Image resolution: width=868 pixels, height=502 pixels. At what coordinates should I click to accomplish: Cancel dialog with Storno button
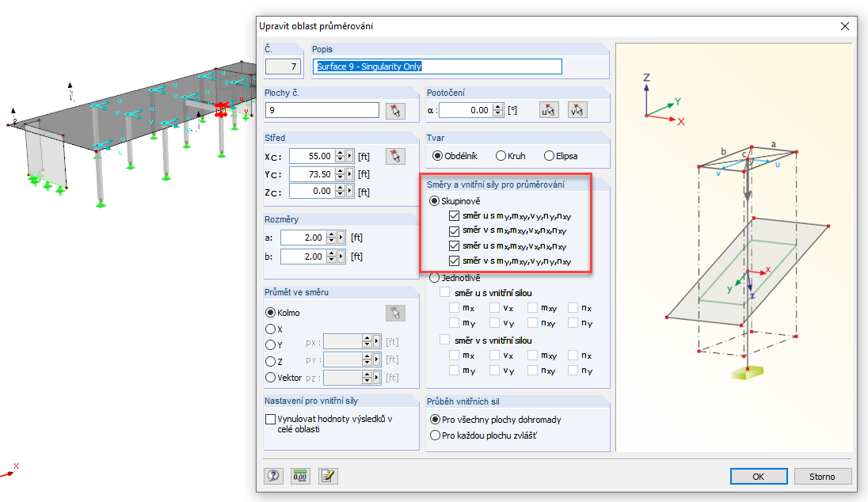click(x=822, y=477)
